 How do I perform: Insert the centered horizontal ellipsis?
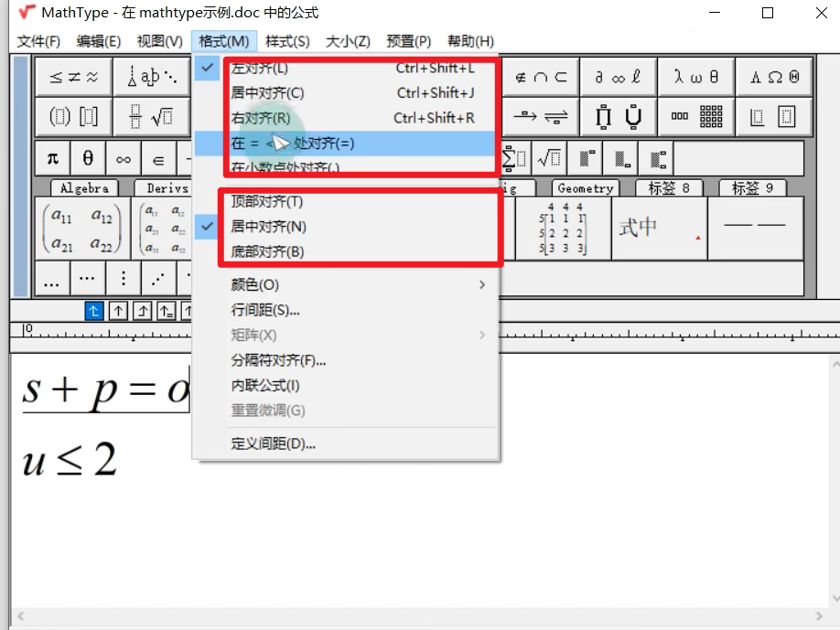pyautogui.click(x=88, y=278)
